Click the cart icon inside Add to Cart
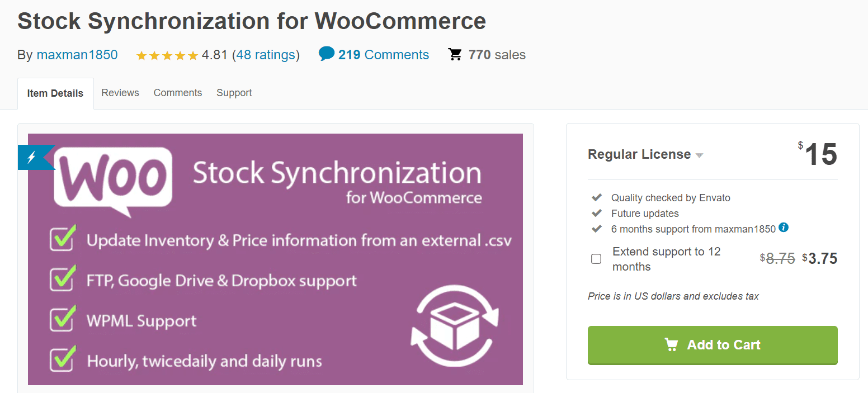The height and width of the screenshot is (393, 868). [x=671, y=345]
